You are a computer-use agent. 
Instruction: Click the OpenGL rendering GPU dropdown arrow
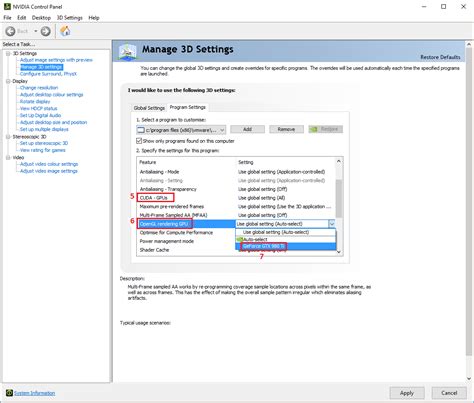click(x=332, y=224)
